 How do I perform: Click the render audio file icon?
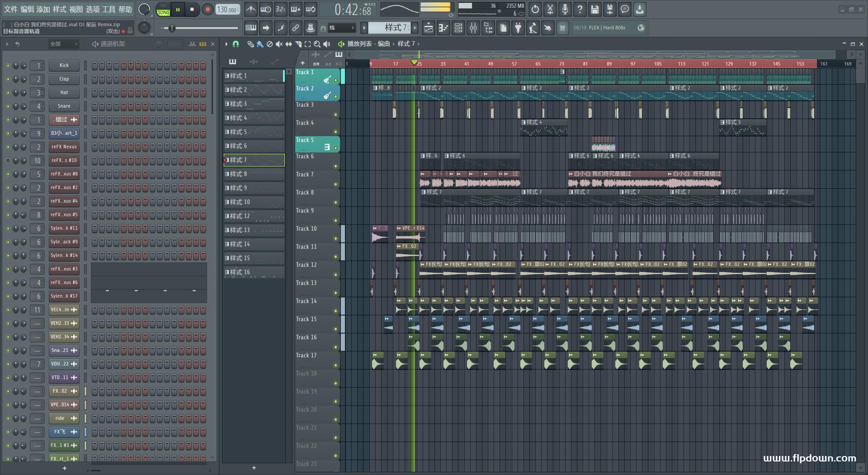click(610, 9)
